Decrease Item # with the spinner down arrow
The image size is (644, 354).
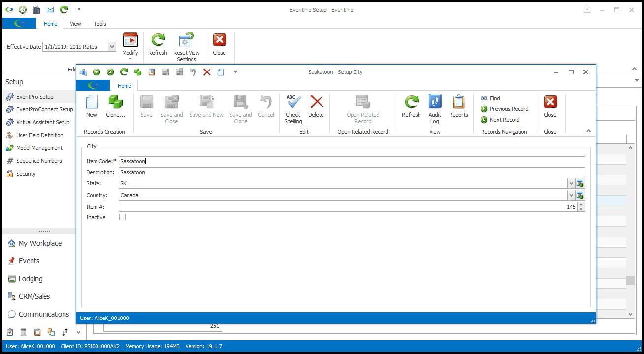581,209
